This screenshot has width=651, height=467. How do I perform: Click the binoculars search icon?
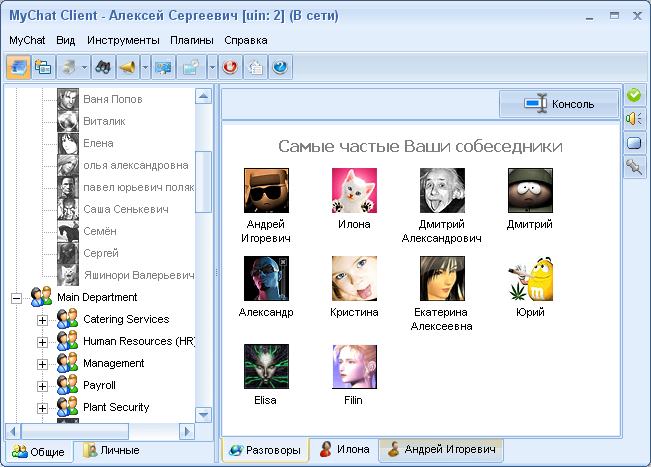(x=103, y=67)
